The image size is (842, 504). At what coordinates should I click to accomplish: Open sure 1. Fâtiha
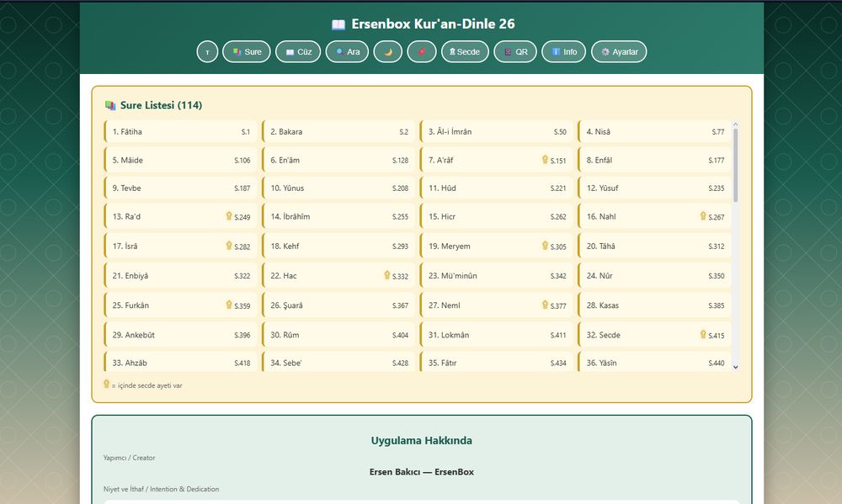pos(180,131)
